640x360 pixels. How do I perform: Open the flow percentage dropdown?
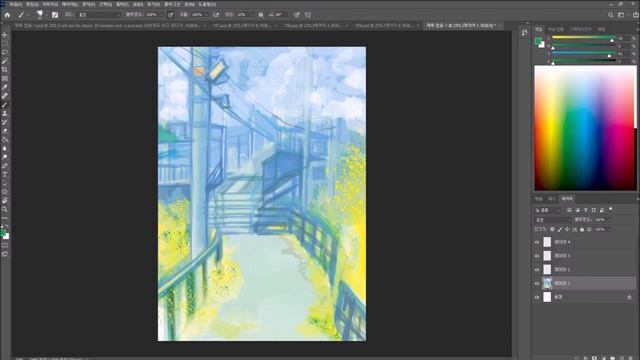[207, 15]
